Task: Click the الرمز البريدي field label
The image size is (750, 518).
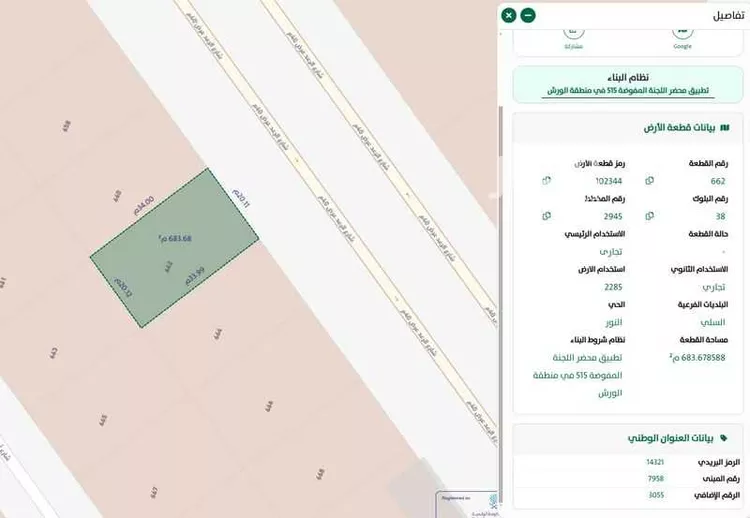Action: point(719,462)
